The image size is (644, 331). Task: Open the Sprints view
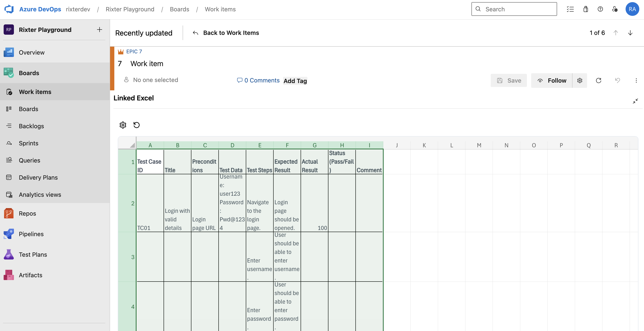(28, 143)
